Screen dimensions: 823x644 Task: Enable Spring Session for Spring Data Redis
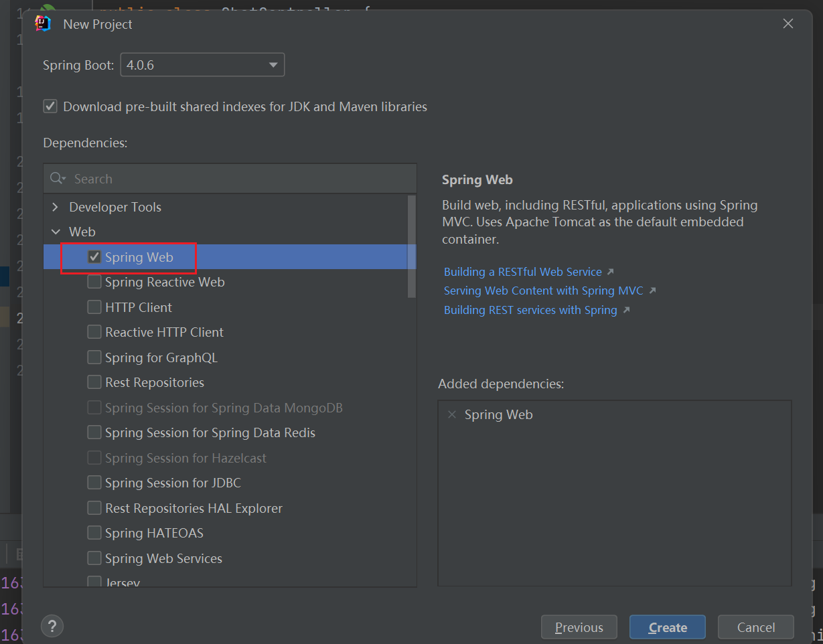pos(94,432)
